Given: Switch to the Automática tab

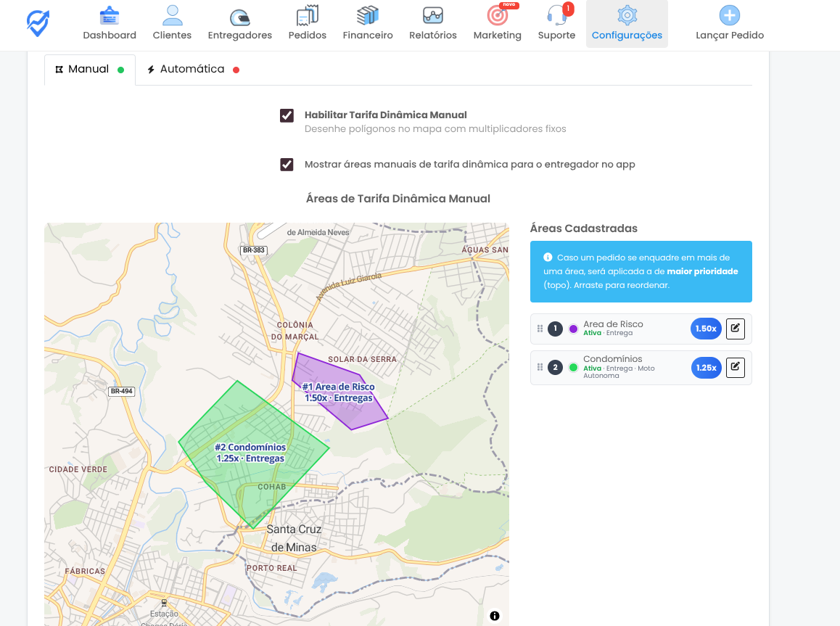Looking at the screenshot, I should tap(192, 70).
